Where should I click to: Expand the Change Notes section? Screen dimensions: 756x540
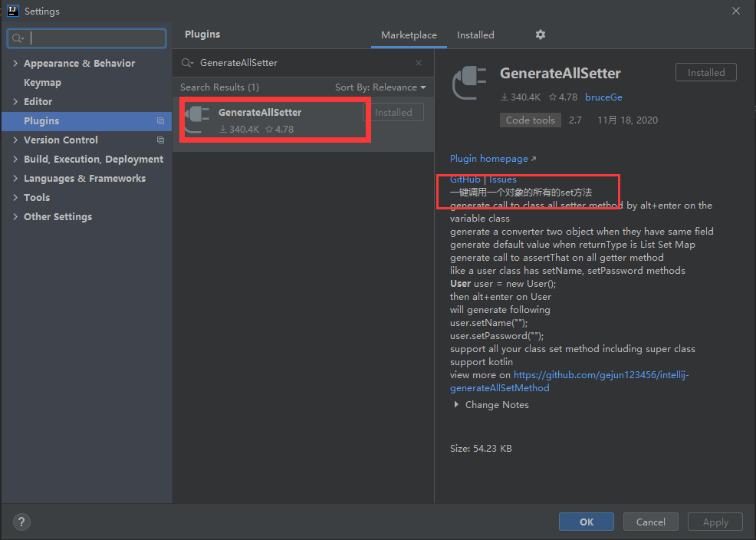456,404
